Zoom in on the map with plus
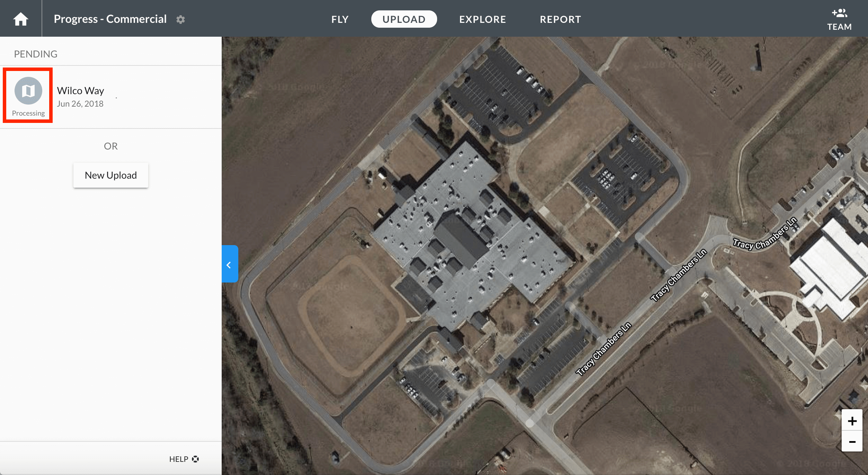 click(x=852, y=421)
